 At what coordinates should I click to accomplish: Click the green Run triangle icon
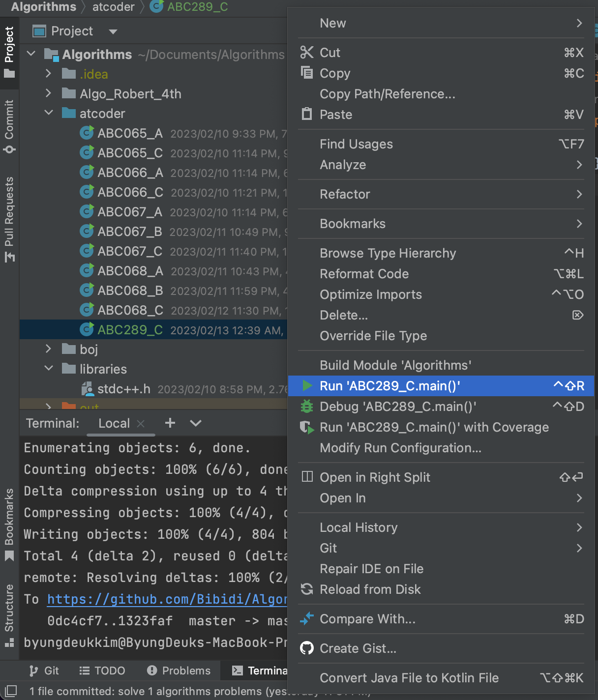point(307,386)
